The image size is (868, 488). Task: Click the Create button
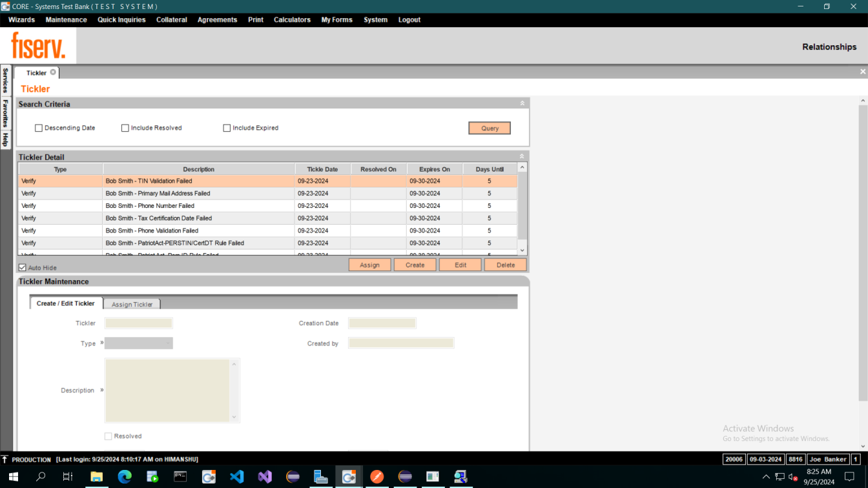pos(415,265)
